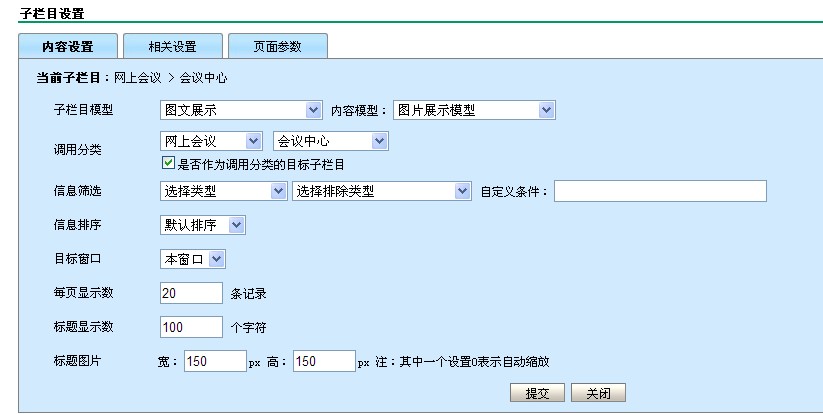823x414 pixels.
Task: Open the 选择类型 filter dropdown
Action: click(222, 191)
